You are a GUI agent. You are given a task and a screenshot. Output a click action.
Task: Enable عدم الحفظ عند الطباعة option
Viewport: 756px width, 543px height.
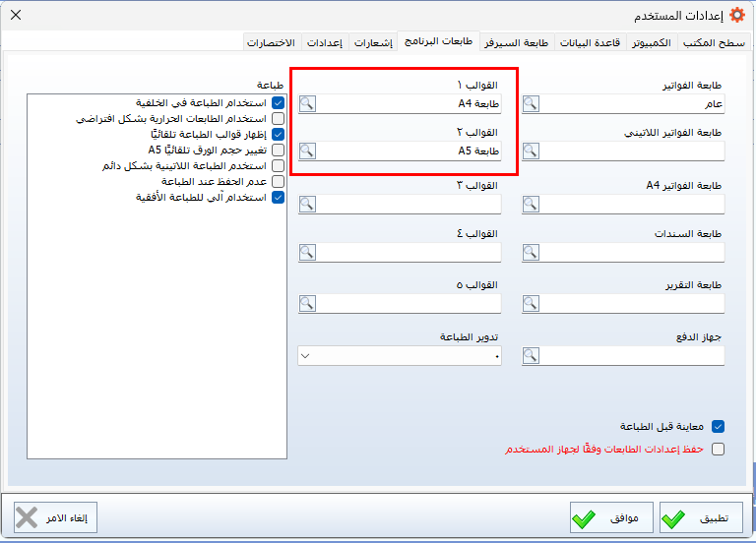pyautogui.click(x=278, y=181)
